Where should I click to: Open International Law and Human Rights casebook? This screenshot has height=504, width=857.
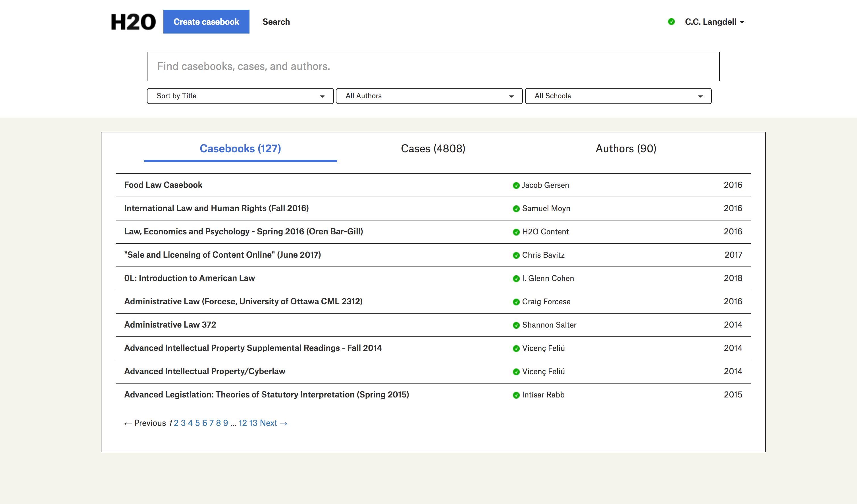tap(216, 208)
